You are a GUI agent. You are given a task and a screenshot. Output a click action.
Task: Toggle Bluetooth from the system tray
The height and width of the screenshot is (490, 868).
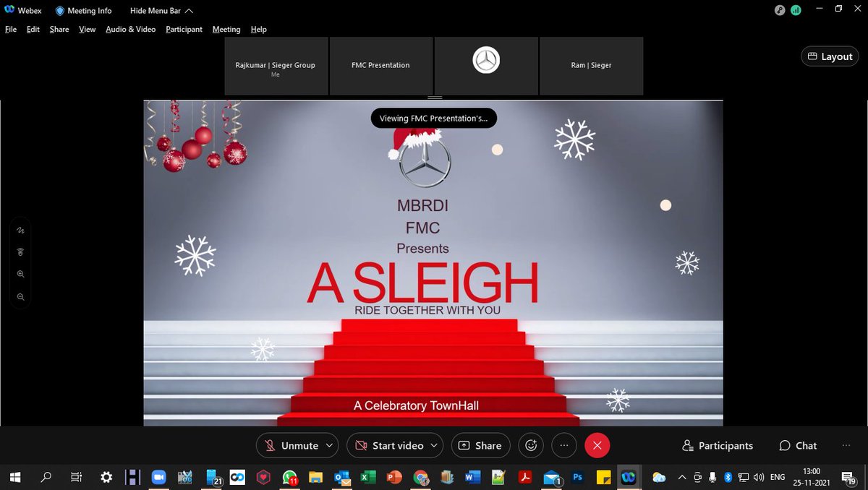click(x=728, y=477)
